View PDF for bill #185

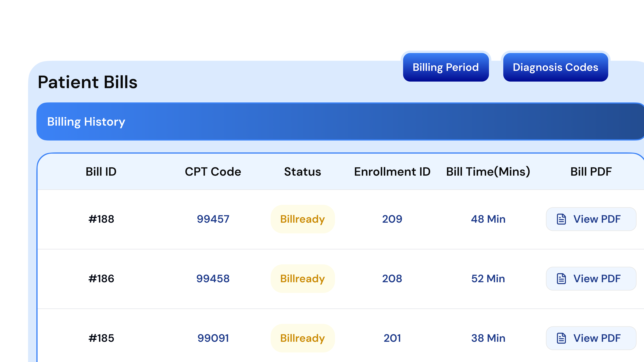click(591, 338)
